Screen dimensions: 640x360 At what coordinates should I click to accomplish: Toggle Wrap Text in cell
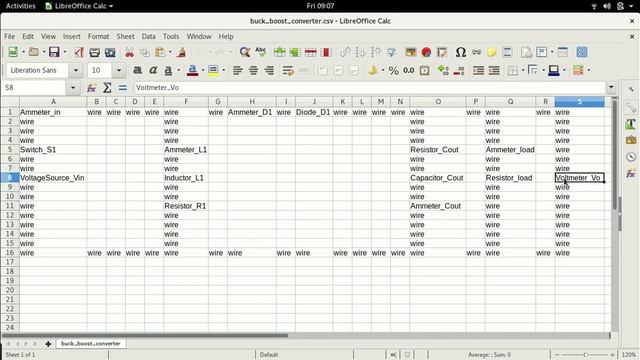(288, 70)
